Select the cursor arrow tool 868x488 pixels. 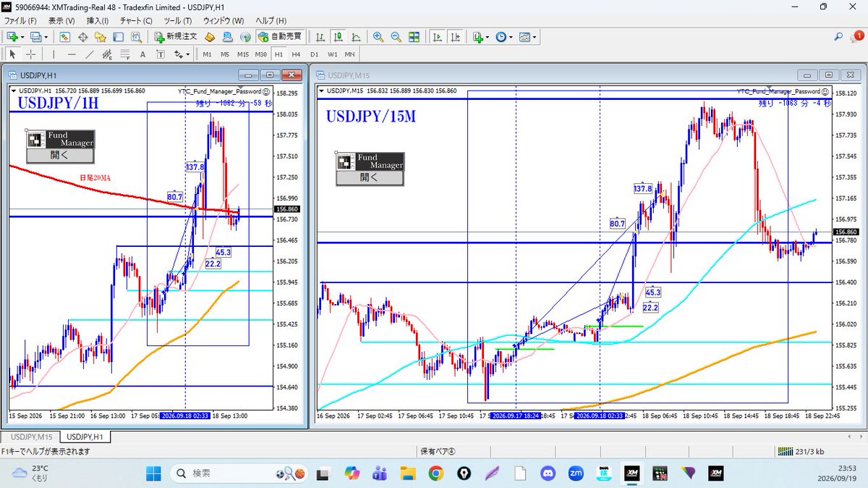coord(13,54)
